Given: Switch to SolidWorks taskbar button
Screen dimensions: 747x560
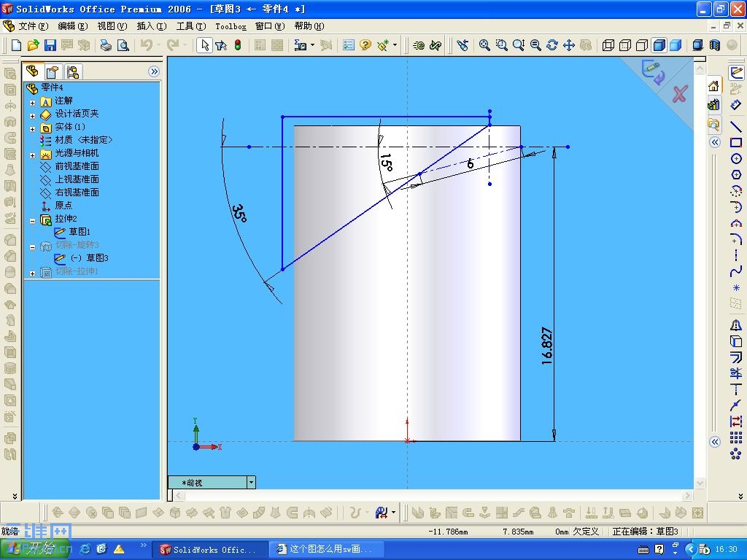Looking at the screenshot, I should point(209,550).
